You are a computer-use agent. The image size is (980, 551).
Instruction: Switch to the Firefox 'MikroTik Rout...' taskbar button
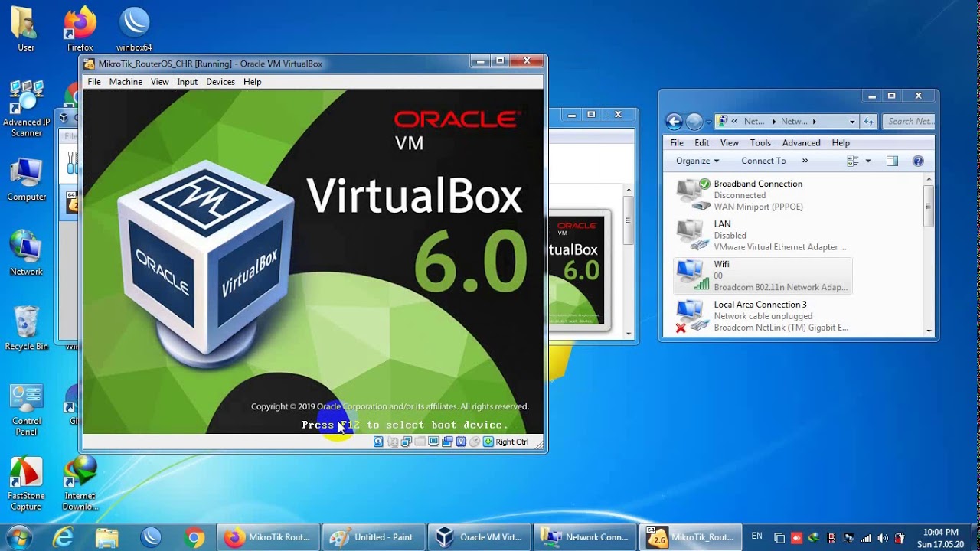(x=267, y=537)
